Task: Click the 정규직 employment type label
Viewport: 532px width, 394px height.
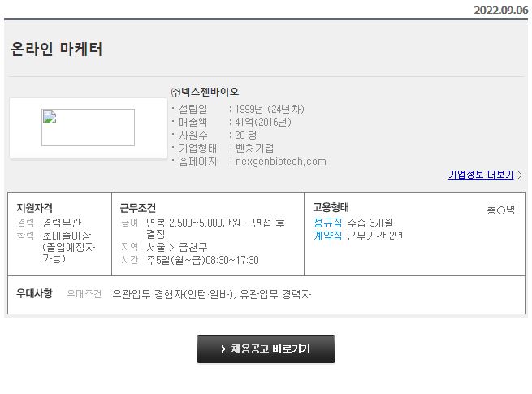Action: coord(327,223)
